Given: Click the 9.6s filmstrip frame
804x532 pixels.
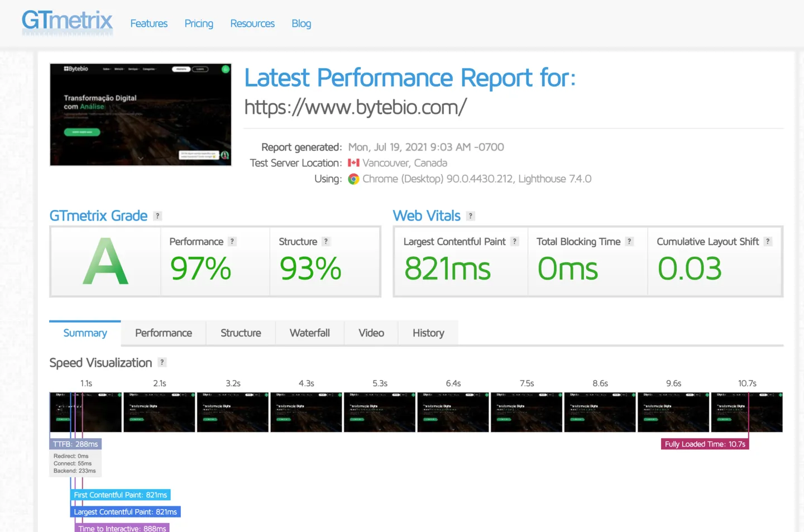Looking at the screenshot, I should coord(673,412).
